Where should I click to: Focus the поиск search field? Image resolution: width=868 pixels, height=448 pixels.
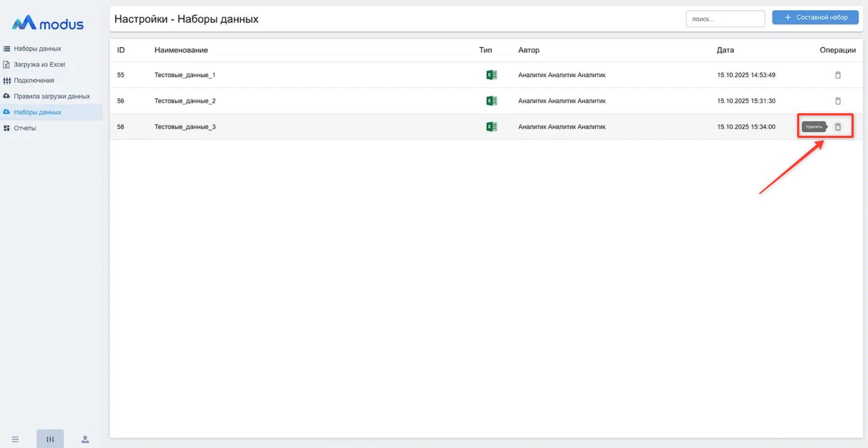[x=725, y=19]
